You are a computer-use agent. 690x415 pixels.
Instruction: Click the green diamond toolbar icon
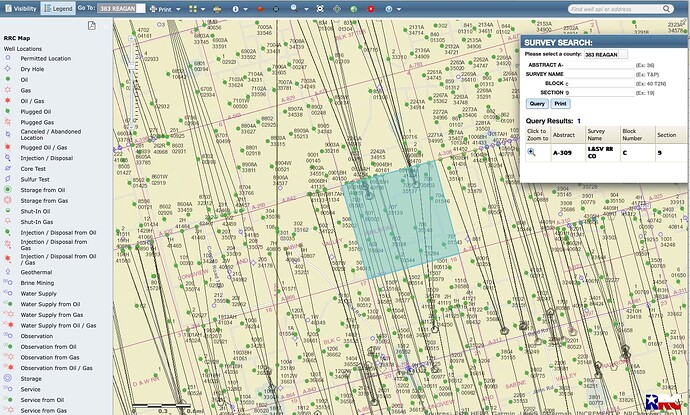tap(337, 9)
